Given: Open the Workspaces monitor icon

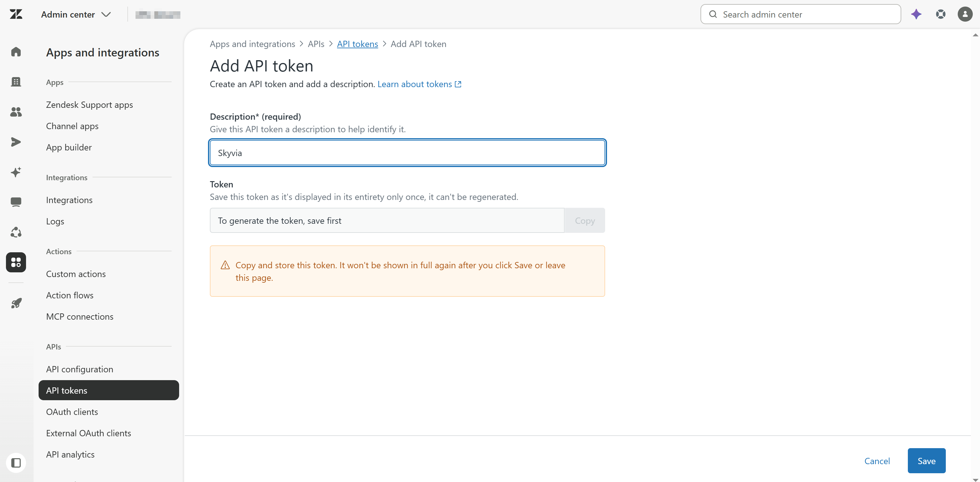Looking at the screenshot, I should [16, 202].
